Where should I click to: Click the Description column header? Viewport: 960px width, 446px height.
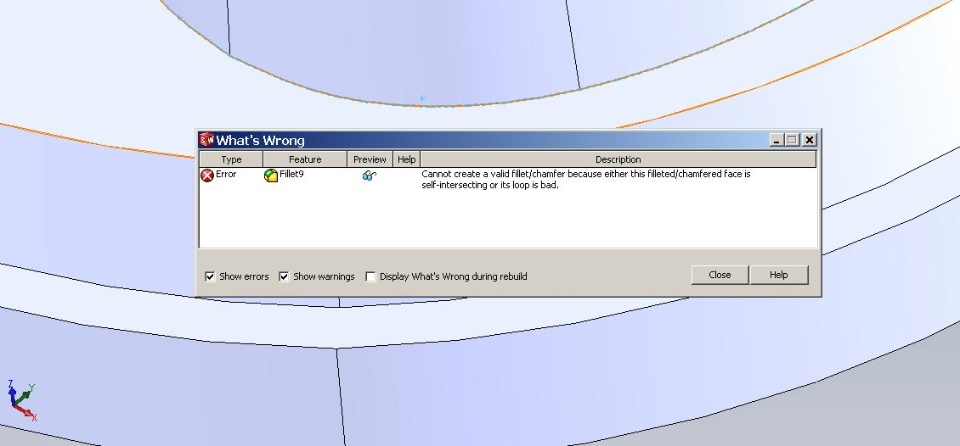click(618, 159)
